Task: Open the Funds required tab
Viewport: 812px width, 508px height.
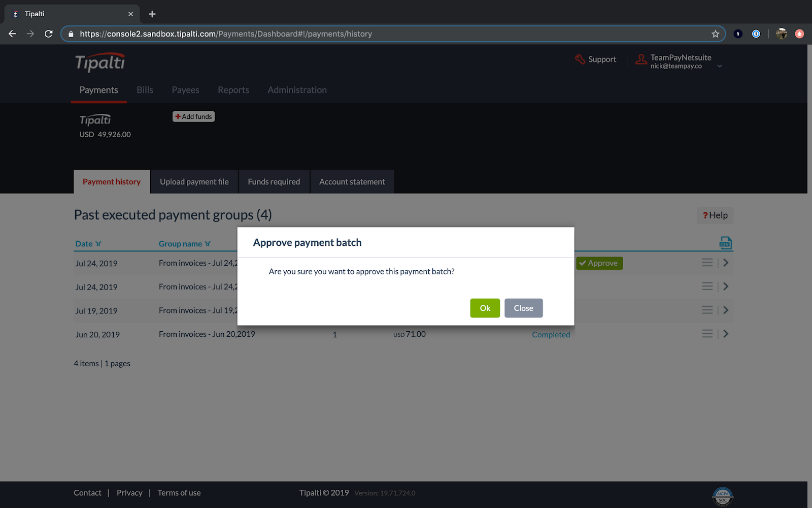Action: point(274,182)
